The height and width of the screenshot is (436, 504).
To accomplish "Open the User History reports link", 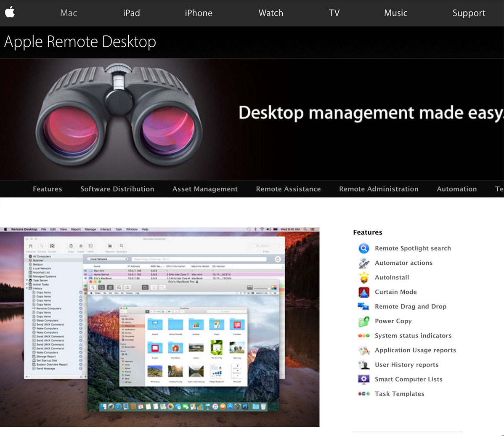I will tap(406, 365).
